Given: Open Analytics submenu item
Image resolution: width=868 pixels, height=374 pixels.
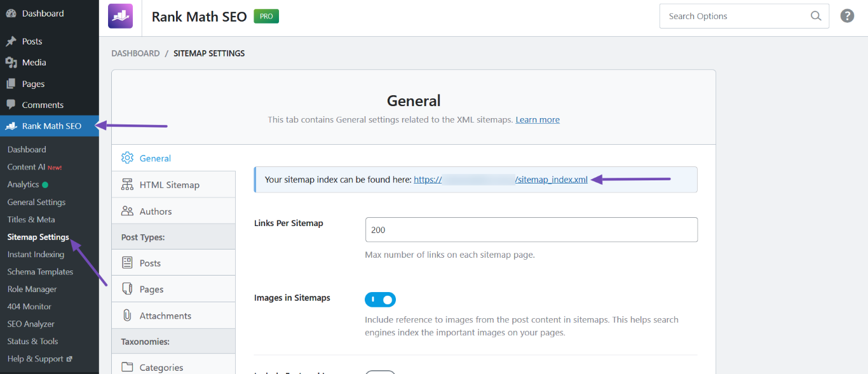Looking at the screenshot, I should pos(27,185).
